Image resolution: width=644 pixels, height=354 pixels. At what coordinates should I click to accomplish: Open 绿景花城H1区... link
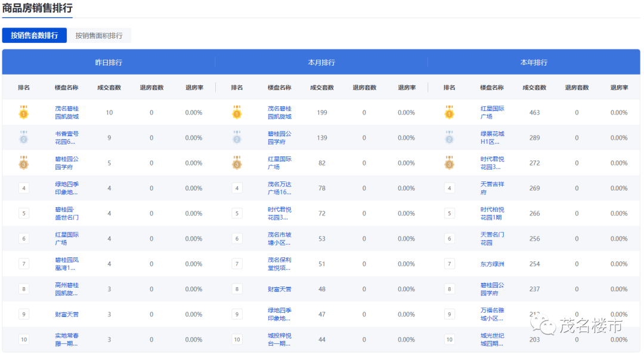tap(492, 138)
